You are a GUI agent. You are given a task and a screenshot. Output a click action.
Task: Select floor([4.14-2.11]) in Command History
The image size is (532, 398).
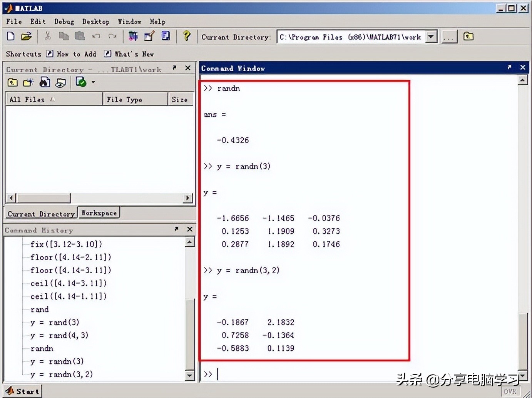coord(71,257)
